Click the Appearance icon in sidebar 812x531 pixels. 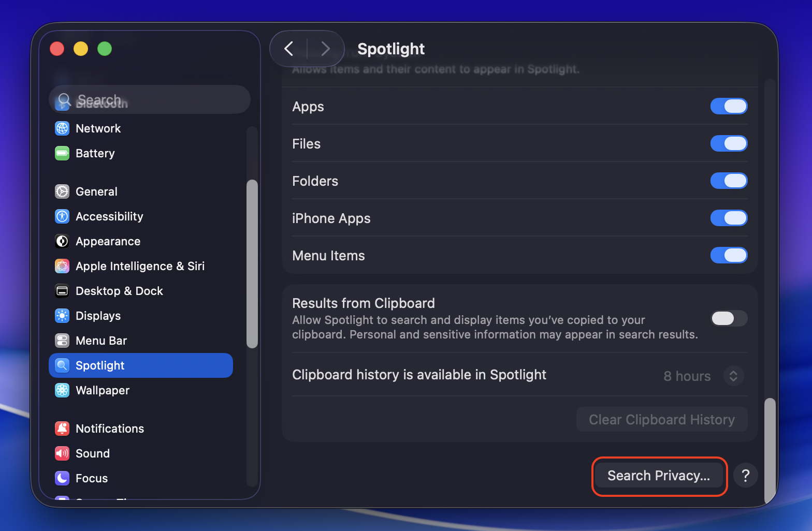click(x=62, y=241)
